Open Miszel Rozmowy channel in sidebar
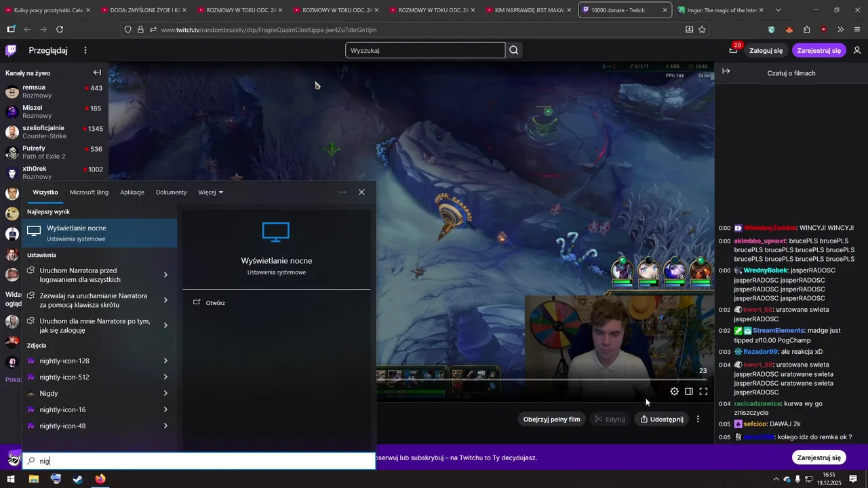868x488 pixels. point(54,112)
